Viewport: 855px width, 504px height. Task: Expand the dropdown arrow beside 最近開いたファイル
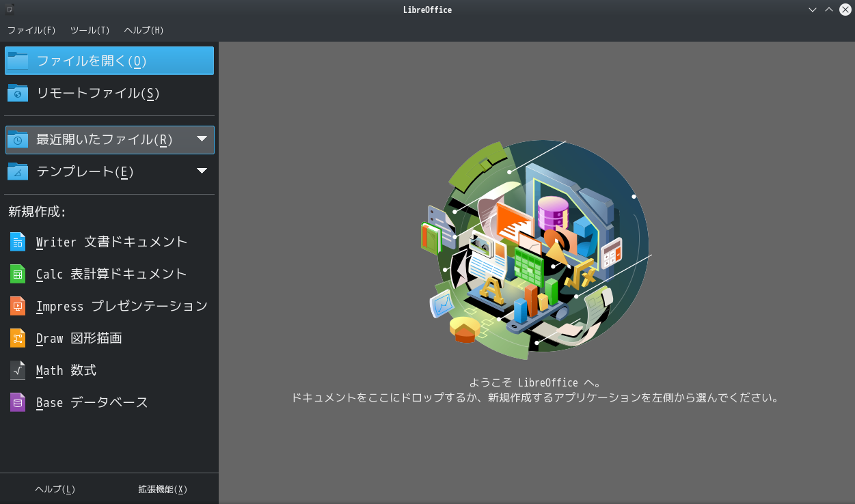(202, 139)
